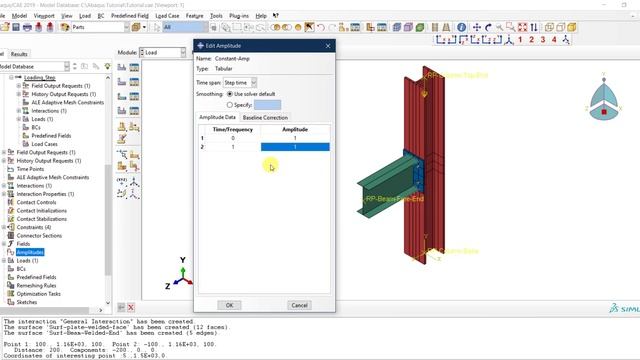Viewport: 640px width, 360px height.
Task: Open the Model Database tree dropdown
Action: 67,66
